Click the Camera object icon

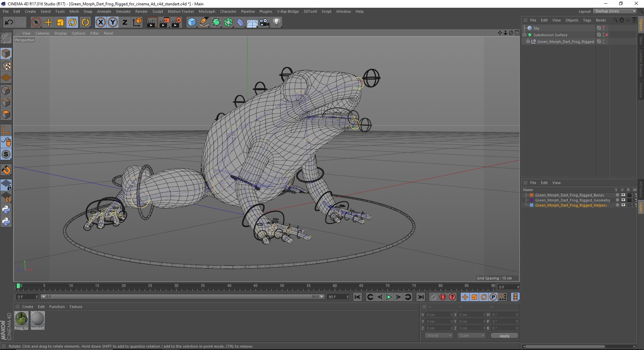point(264,23)
